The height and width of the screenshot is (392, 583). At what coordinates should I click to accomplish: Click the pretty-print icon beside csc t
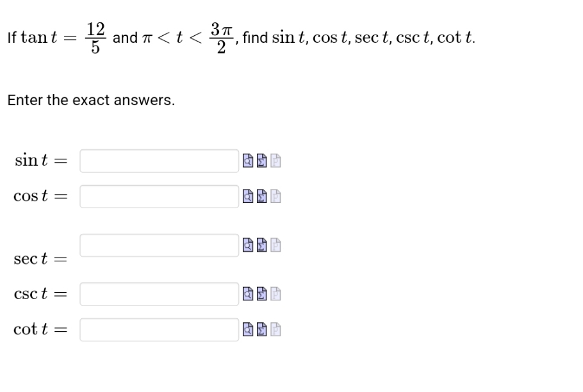(276, 294)
